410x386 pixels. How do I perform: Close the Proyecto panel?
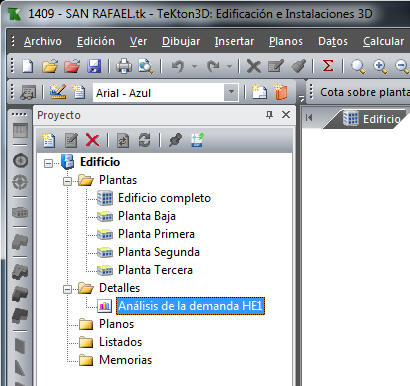286,115
